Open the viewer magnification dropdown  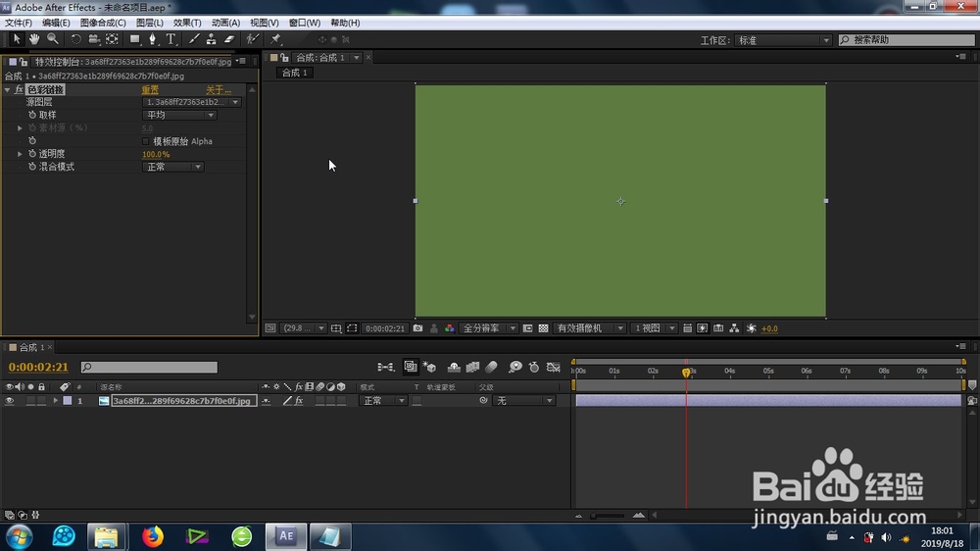coord(304,328)
